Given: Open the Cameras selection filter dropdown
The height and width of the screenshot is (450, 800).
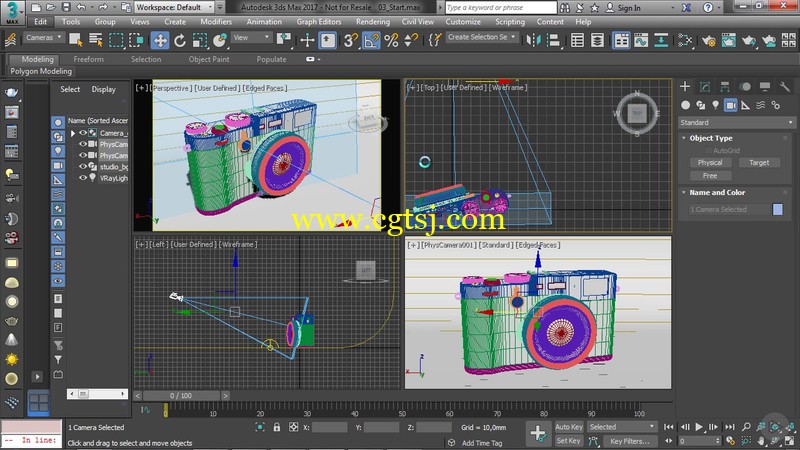Looking at the screenshot, I should click(43, 37).
